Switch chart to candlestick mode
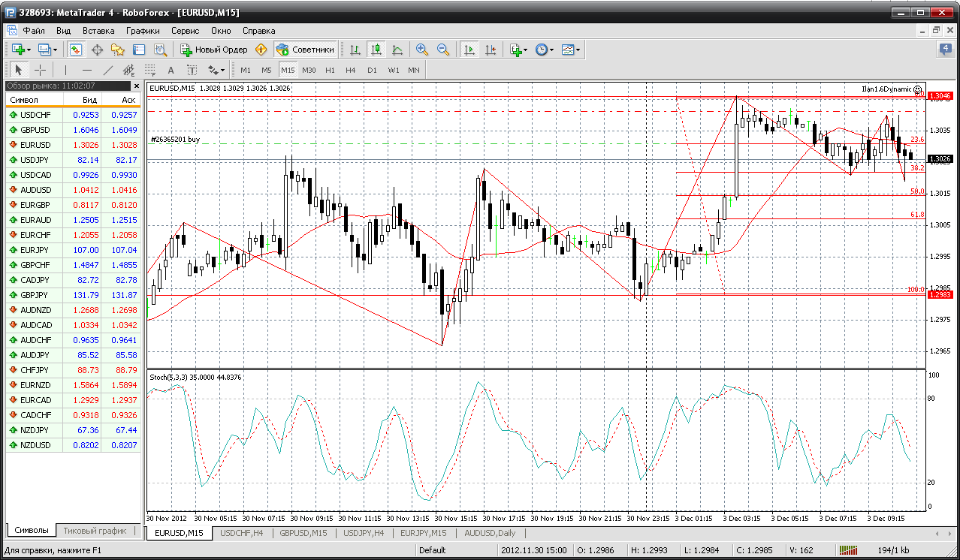960x560 pixels. 376,50
